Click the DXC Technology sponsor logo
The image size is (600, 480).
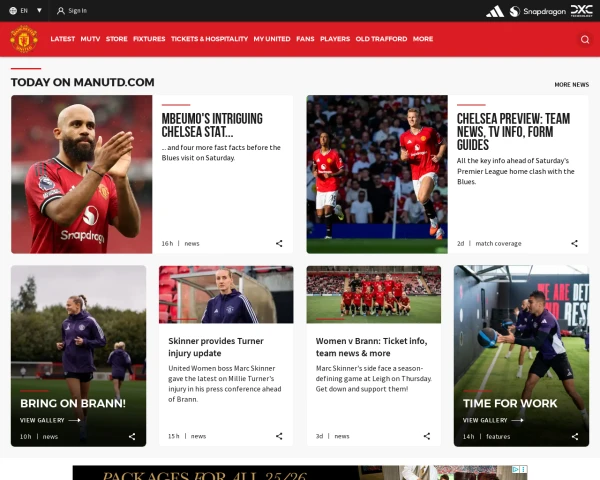582,11
